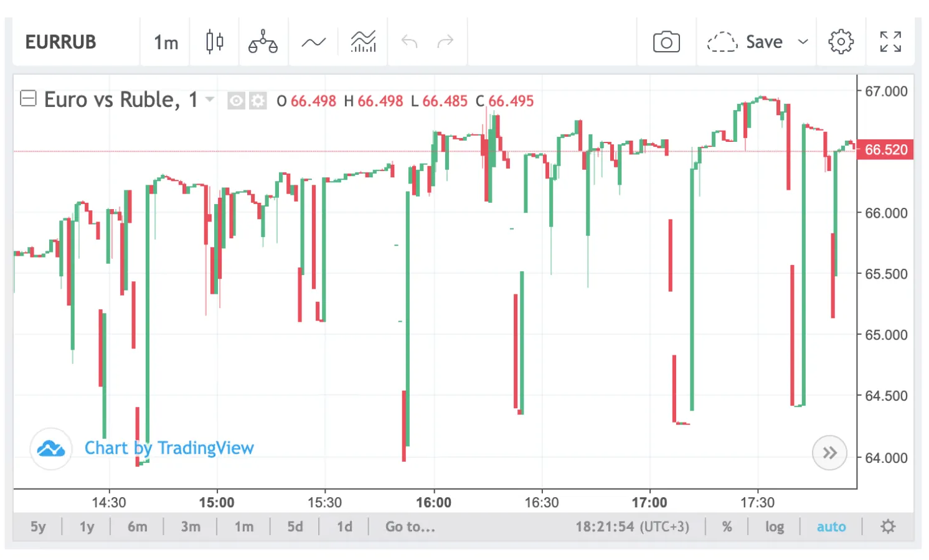The image size is (929, 560).
Task: Select the 6m date range
Action: click(x=138, y=527)
